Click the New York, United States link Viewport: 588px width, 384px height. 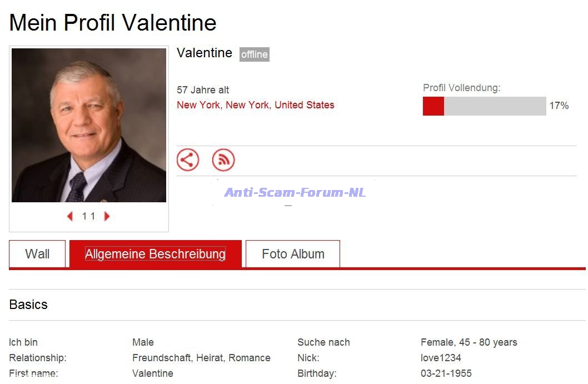[x=256, y=105]
